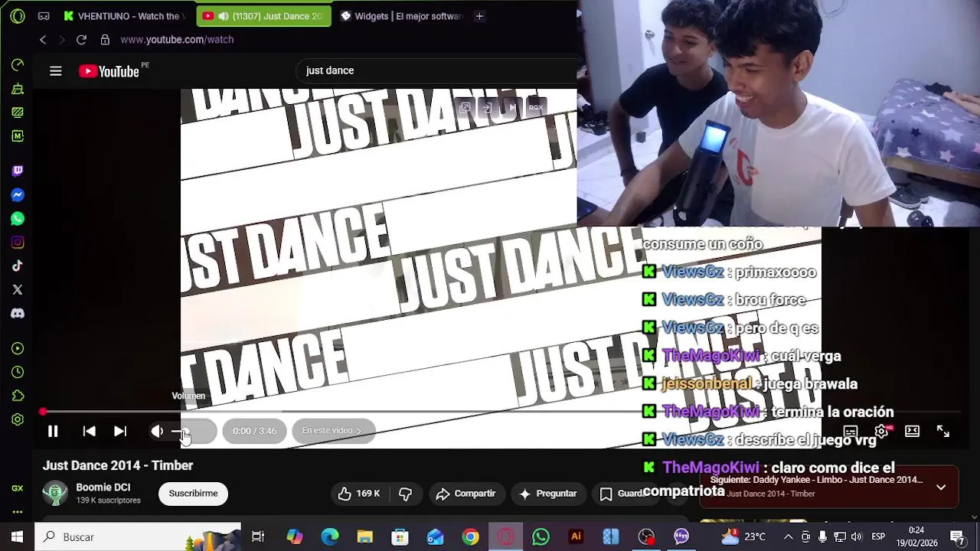
Task: Open the weather widget showing 23°C
Action: coord(744,537)
